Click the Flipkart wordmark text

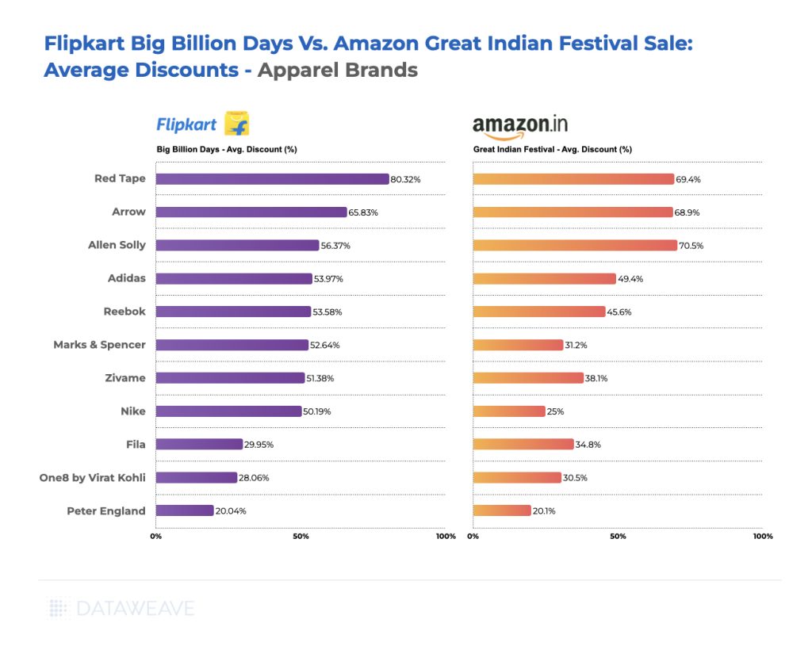click(186, 124)
